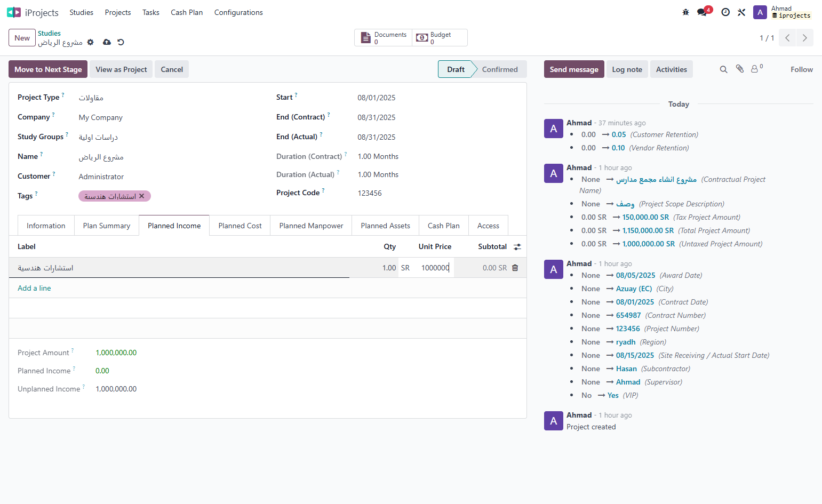The image size is (822, 504).
Task: Open the Budget smart button
Action: click(440, 38)
